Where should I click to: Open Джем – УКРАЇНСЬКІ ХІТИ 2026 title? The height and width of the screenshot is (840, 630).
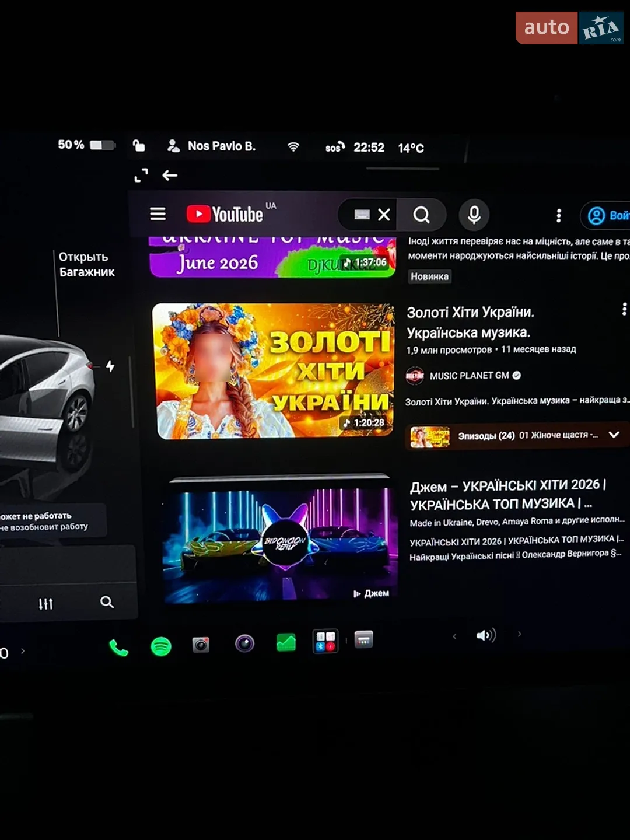pos(508,495)
